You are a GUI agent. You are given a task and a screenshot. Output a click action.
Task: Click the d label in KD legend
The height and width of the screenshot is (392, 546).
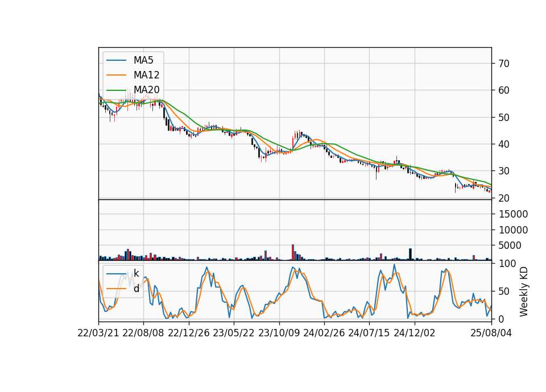click(x=136, y=289)
